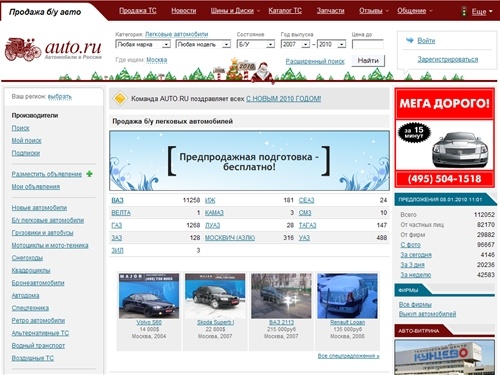The height and width of the screenshot is (375, 500).
Task: Click the ВАЗ 2113 car thumbnail
Action: (x=281, y=296)
